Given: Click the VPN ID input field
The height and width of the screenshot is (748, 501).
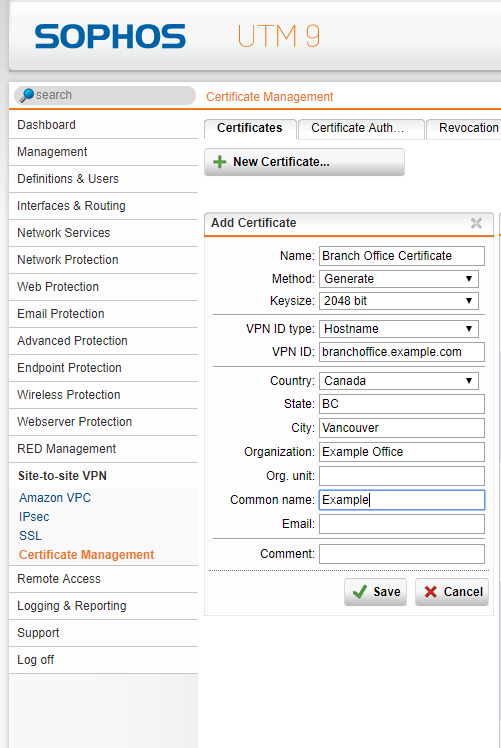Looking at the screenshot, I should [402, 352].
